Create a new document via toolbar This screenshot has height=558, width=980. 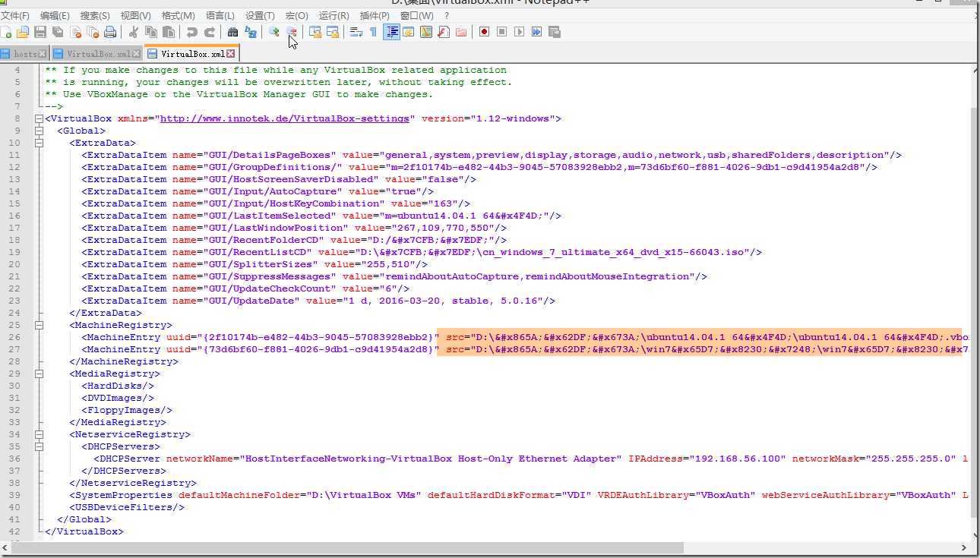coord(6,32)
